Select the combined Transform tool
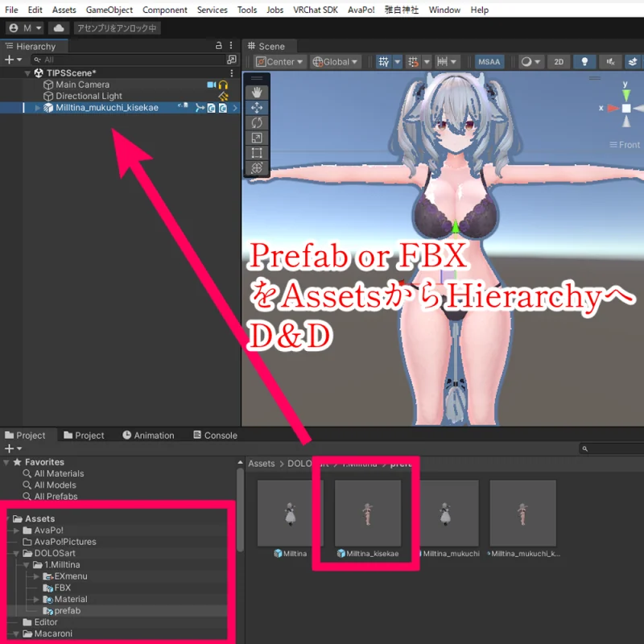644x644 pixels. click(257, 167)
